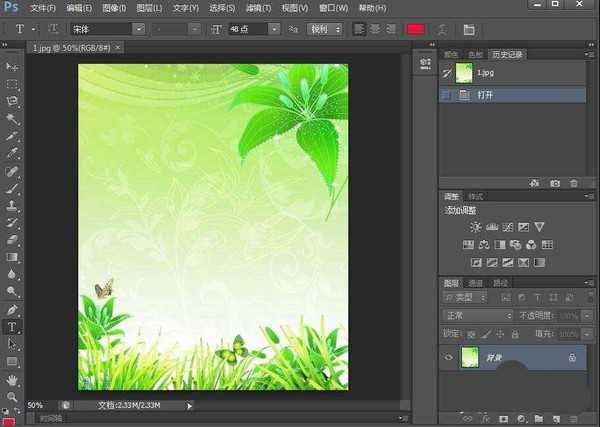Screen dimensions: 600x427
Task: Click the 50% zoom level field
Action: click(35, 405)
